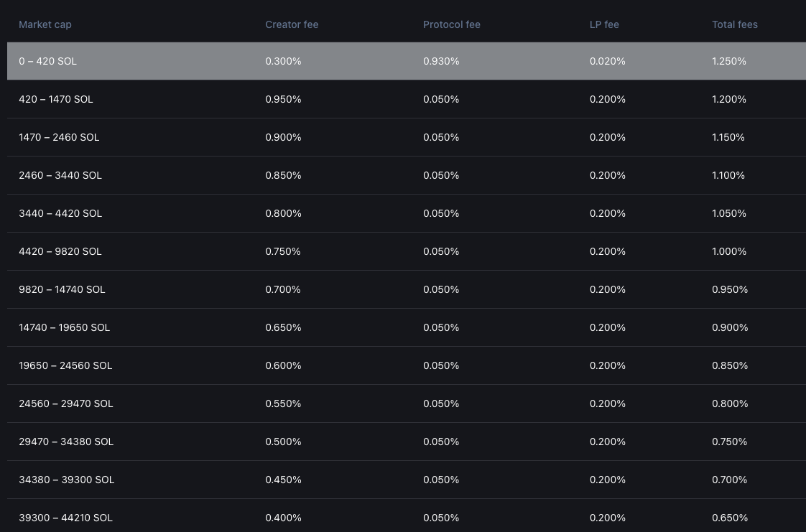Click the 0.930% protocol fee value
Screen dimensions: 806x532
pyautogui.click(x=441, y=61)
